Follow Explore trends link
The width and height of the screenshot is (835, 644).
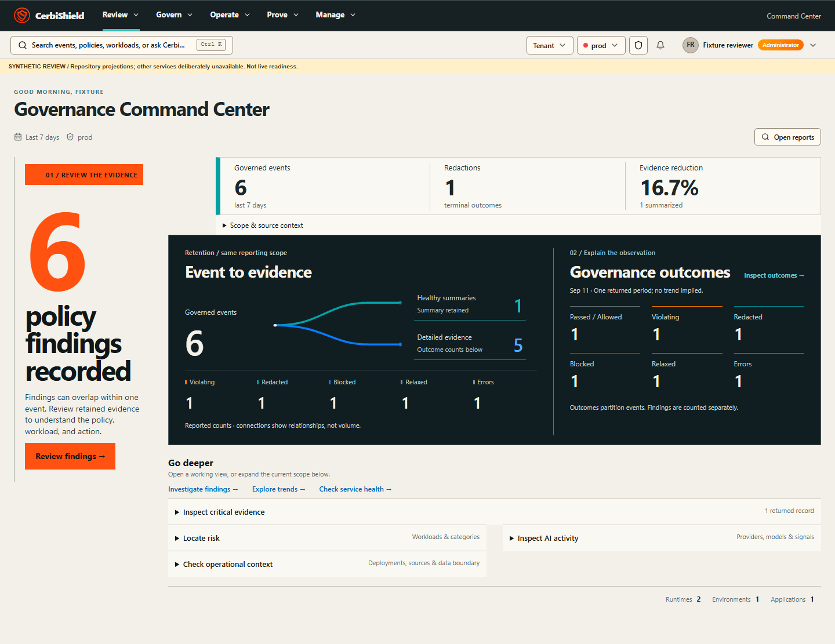click(x=279, y=489)
